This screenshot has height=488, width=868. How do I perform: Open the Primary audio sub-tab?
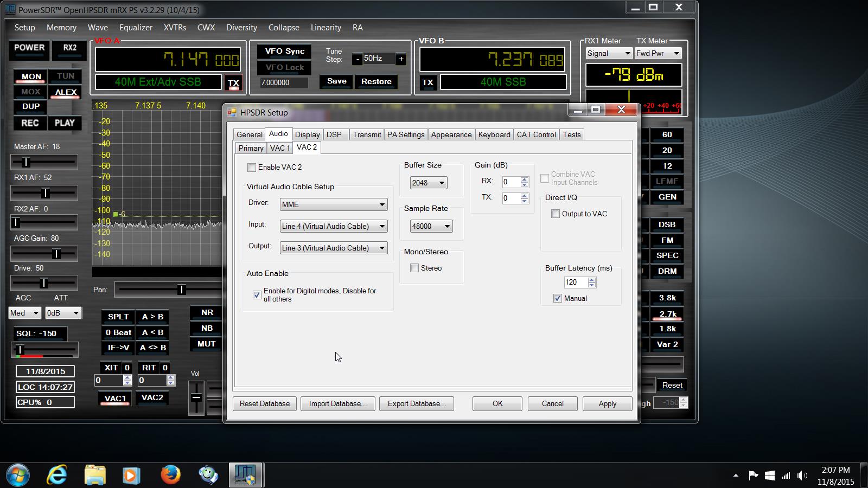[x=251, y=148]
